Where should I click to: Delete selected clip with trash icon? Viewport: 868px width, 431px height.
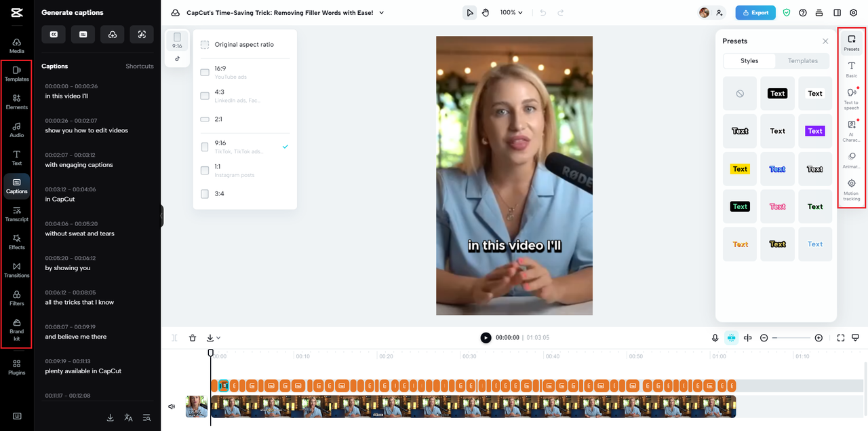point(193,337)
